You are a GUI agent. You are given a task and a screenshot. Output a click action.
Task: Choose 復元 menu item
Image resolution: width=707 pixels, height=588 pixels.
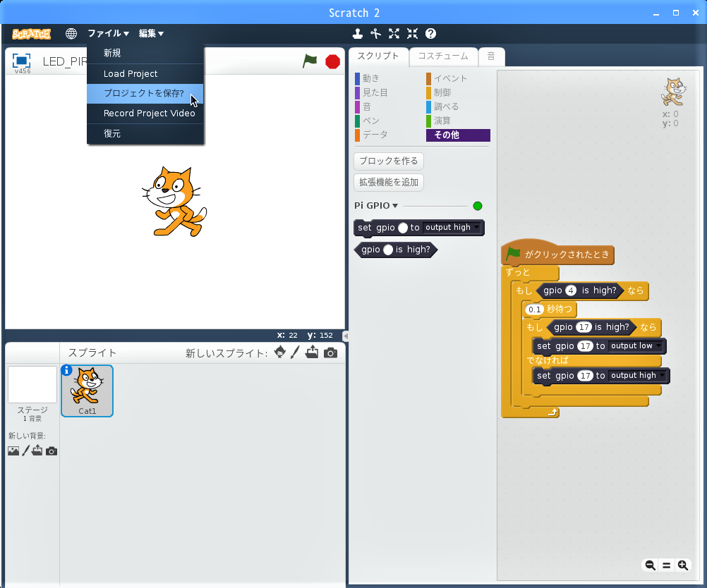[x=145, y=133]
